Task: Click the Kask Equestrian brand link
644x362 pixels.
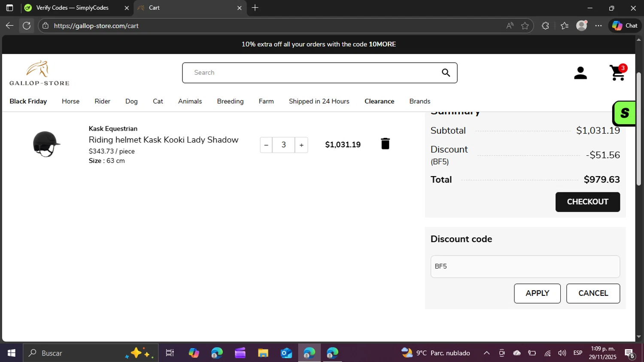Action: [113, 129]
